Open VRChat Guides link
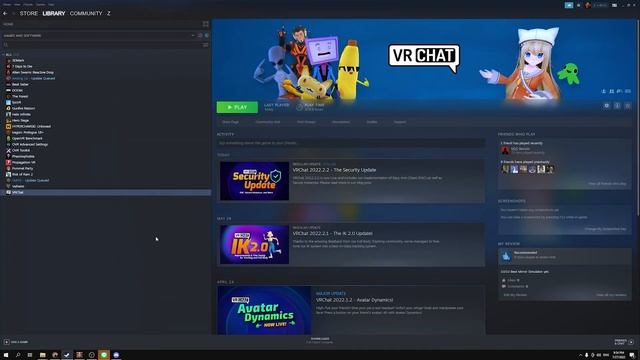This screenshot has height=360, width=640. (x=372, y=122)
